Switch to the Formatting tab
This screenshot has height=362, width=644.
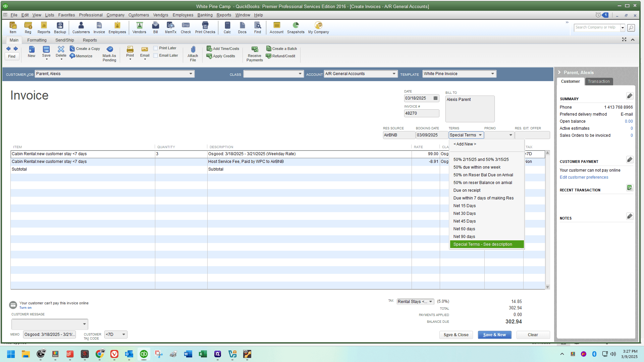click(x=37, y=40)
